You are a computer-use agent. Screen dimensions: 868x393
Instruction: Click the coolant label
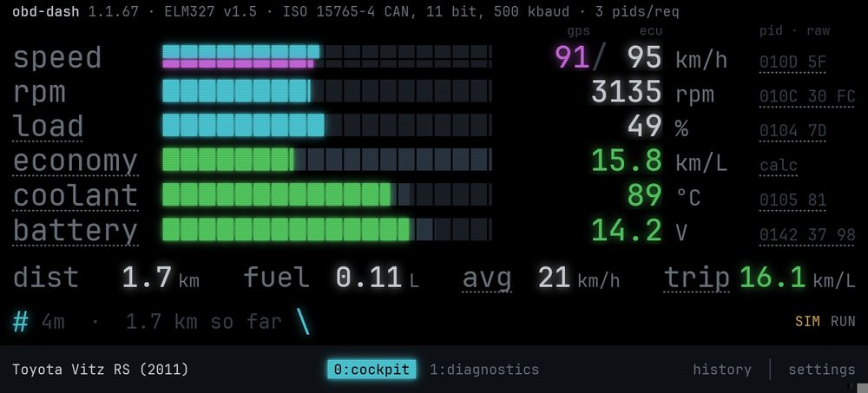76,195
